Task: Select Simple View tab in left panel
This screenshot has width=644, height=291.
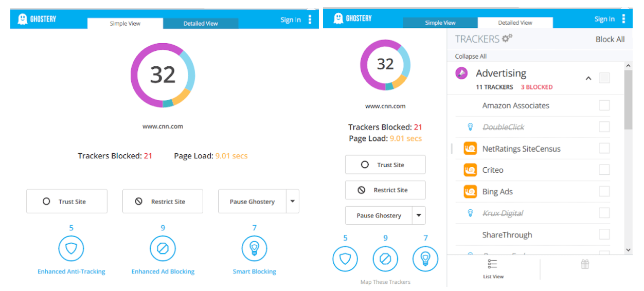Action: click(x=125, y=23)
